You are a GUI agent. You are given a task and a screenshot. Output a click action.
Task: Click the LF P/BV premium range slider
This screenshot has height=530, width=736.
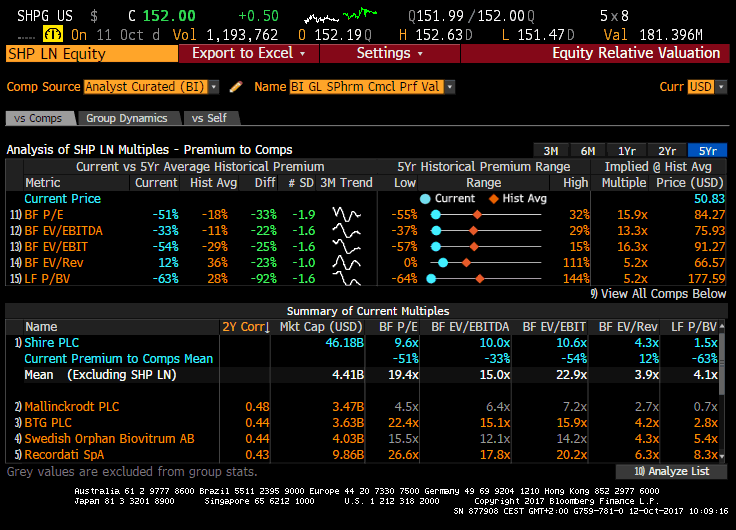point(485,278)
